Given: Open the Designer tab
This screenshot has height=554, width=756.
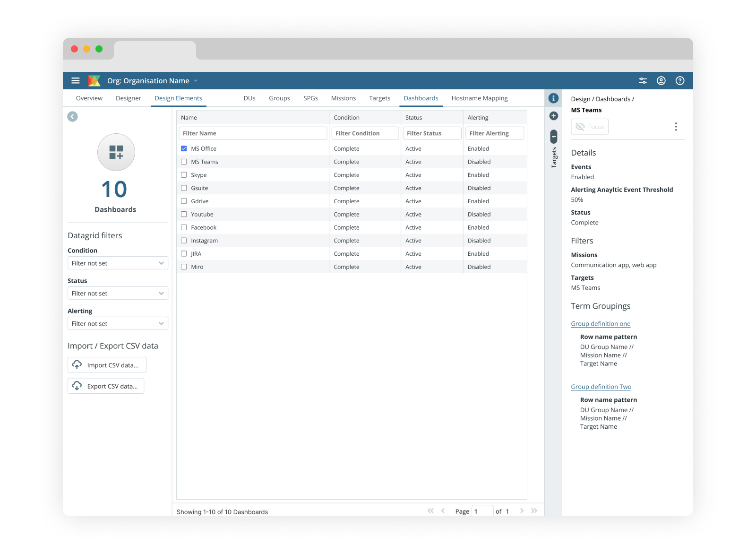Looking at the screenshot, I should (128, 98).
